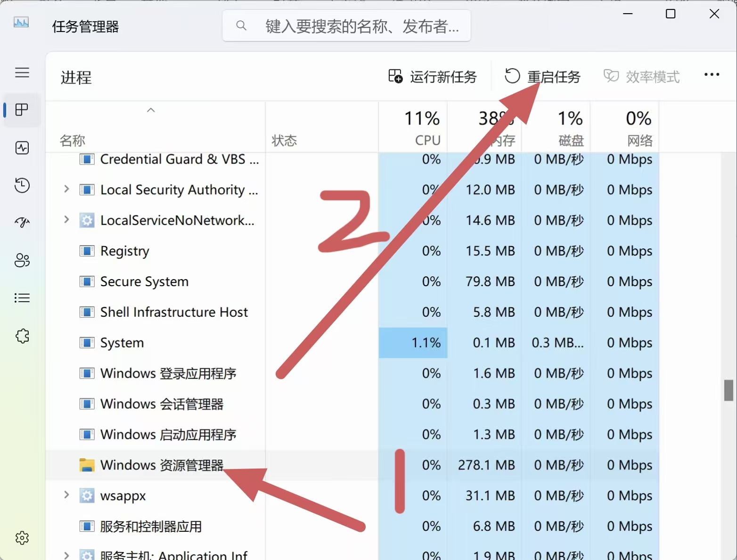Click the LocalServiceNoNetwork gear icon
The image size is (737, 560).
coord(87,220)
